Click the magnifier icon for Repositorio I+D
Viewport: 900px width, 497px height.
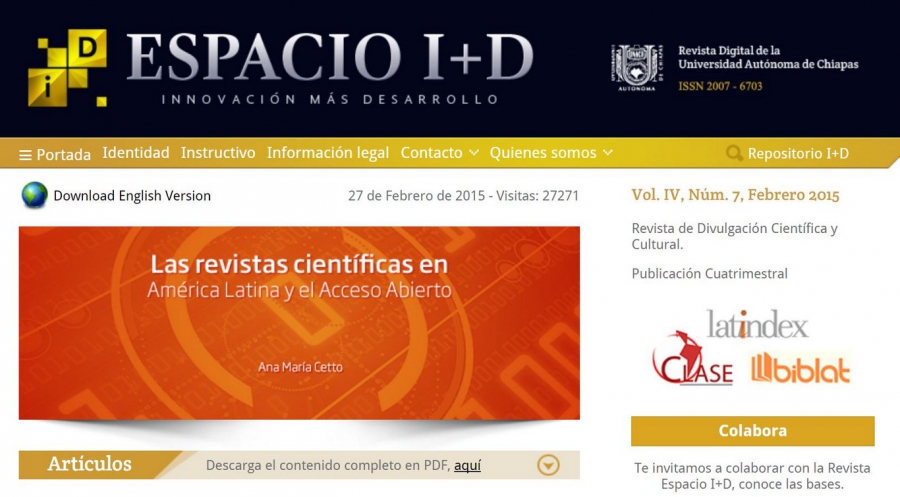point(734,153)
